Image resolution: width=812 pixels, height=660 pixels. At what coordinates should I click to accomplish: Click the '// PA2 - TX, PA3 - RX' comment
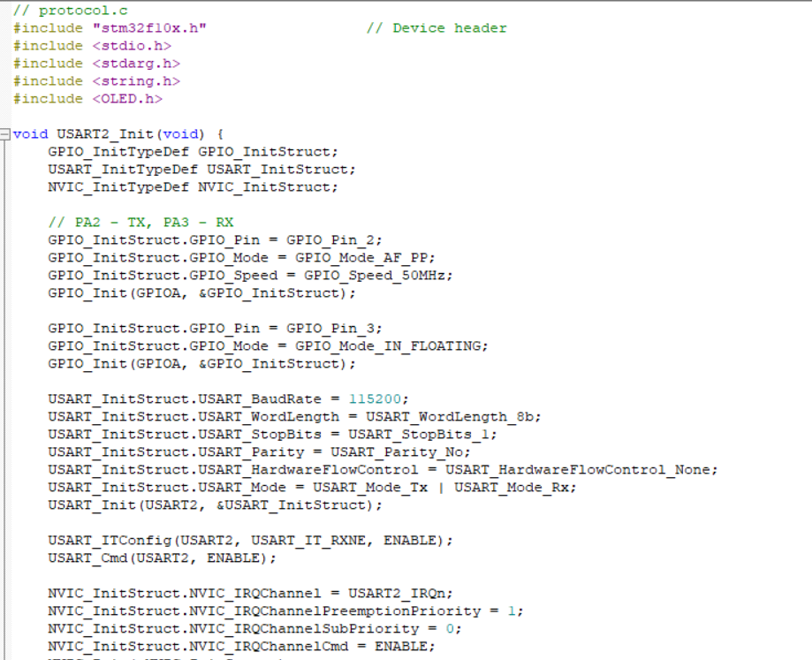[140, 222]
